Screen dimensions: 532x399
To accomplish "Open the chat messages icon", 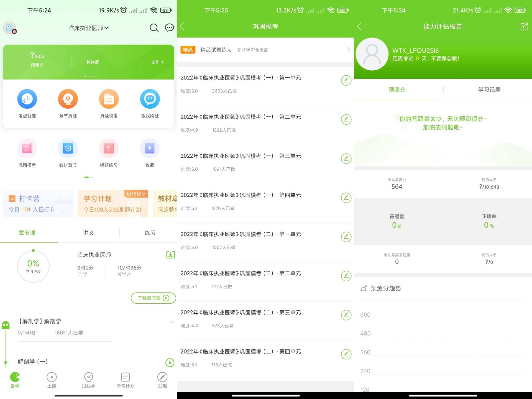I will pos(169,28).
